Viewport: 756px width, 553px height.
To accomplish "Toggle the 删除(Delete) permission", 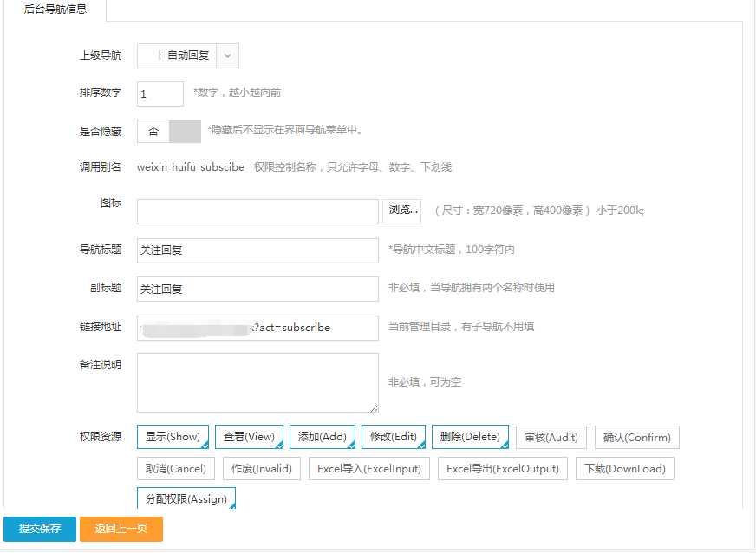I will point(470,437).
